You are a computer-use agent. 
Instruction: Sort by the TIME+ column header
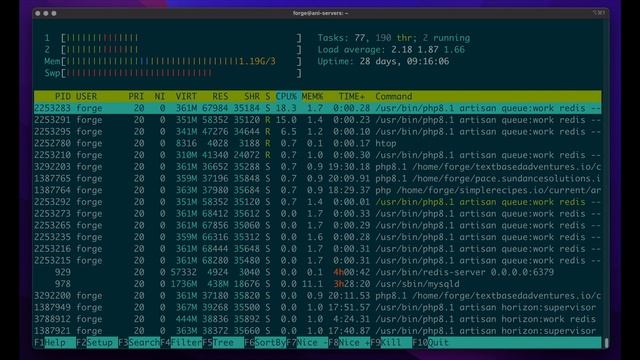tap(351, 96)
